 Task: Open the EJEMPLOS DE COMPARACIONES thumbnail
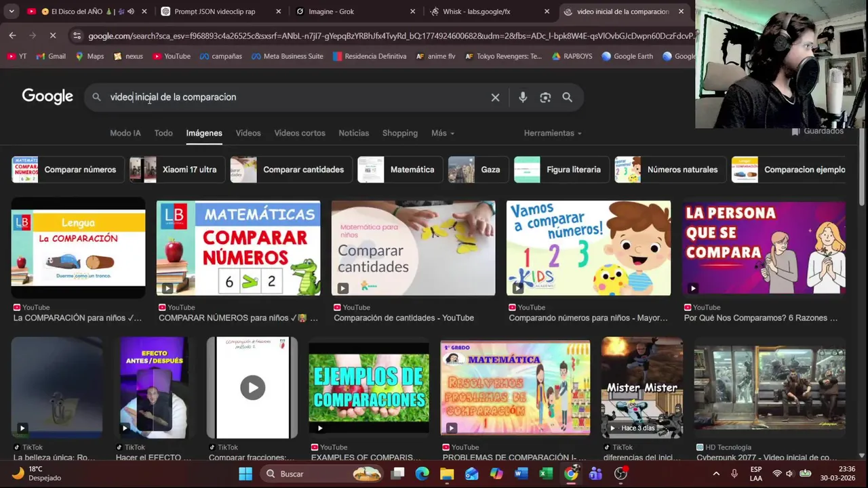tap(369, 388)
